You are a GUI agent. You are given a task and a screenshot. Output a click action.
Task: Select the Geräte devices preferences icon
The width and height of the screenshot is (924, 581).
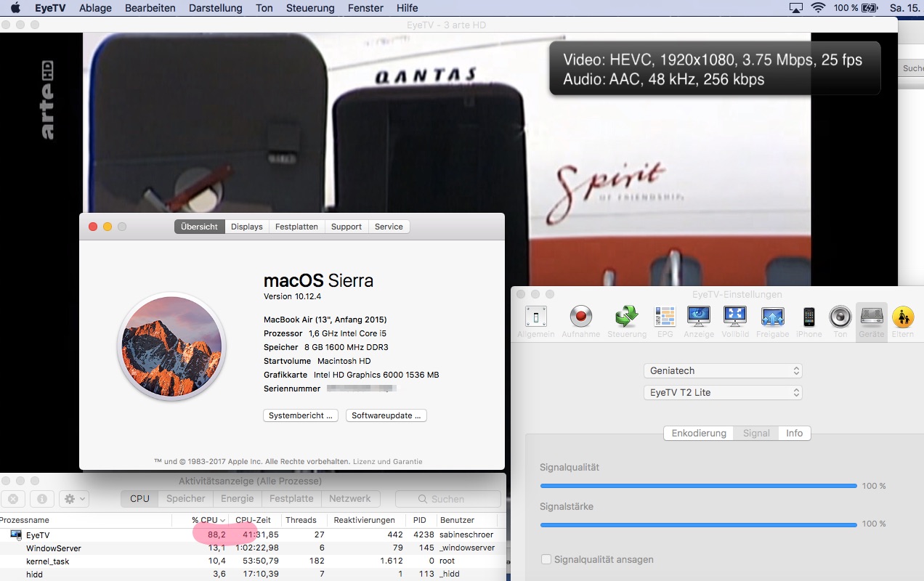872,322
